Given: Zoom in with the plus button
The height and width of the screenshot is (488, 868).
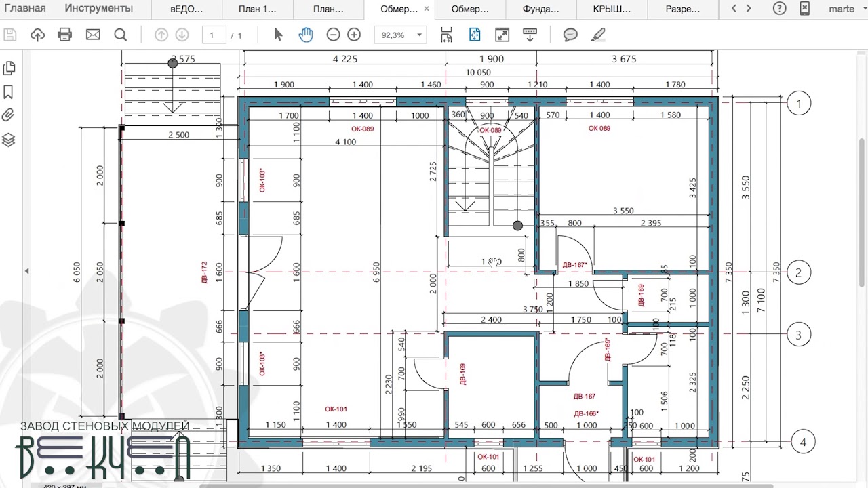Looking at the screenshot, I should 354,35.
